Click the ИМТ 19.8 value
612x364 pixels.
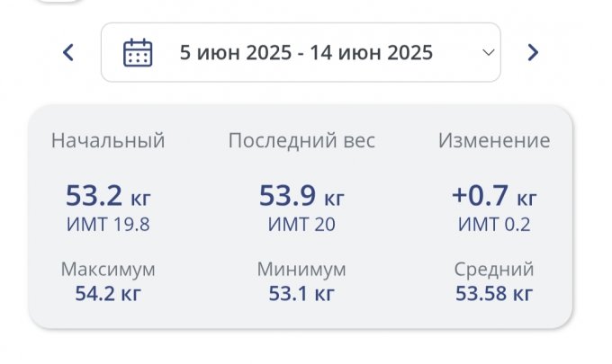108,224
